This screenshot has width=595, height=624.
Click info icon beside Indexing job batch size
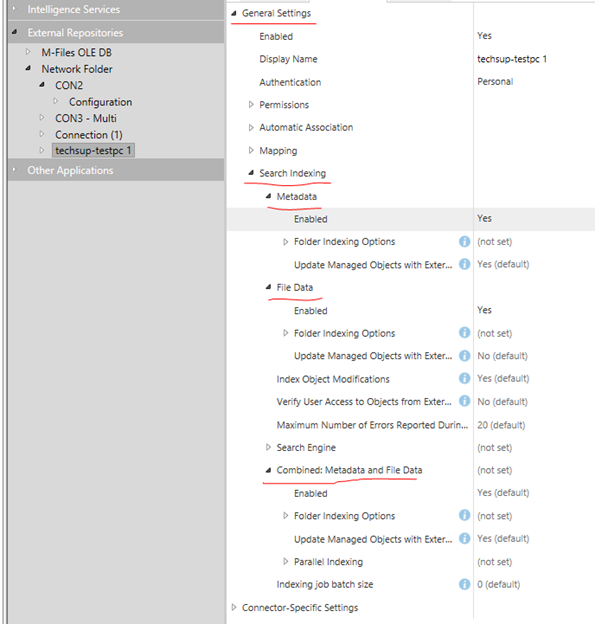coord(464,584)
